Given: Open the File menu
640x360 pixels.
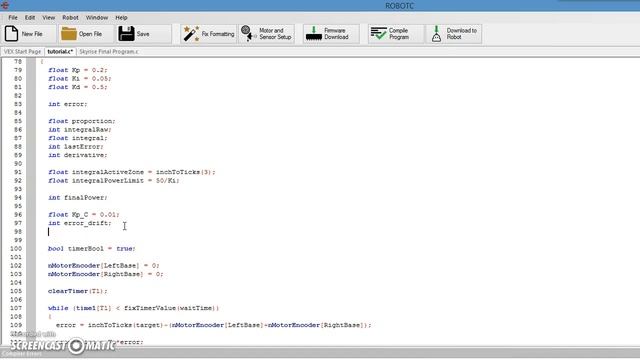Looking at the screenshot, I should (13, 18).
